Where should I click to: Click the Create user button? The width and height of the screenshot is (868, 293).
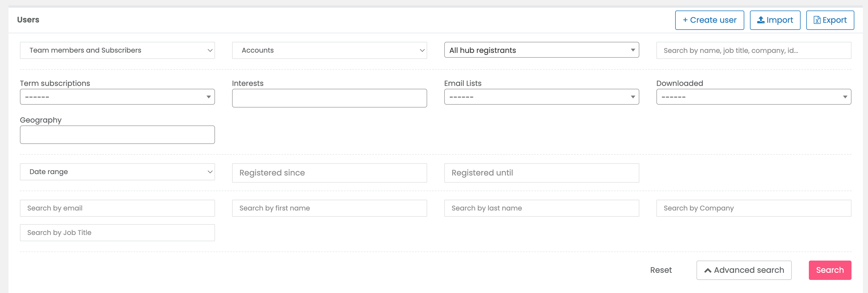click(x=709, y=20)
